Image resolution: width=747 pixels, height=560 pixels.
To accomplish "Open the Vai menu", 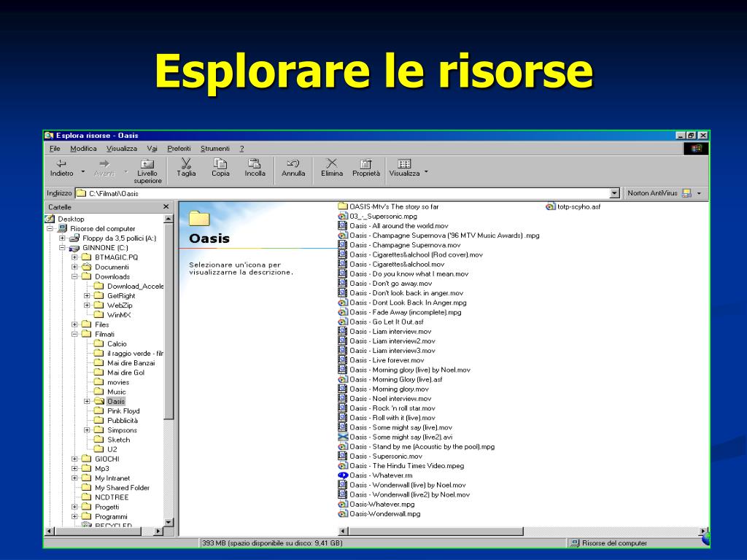I will coord(152,149).
